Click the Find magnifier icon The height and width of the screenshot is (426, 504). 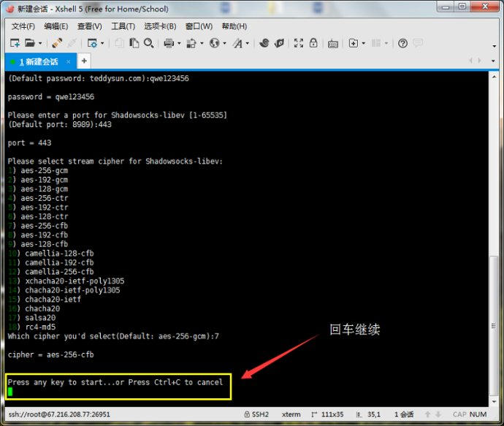(148, 43)
